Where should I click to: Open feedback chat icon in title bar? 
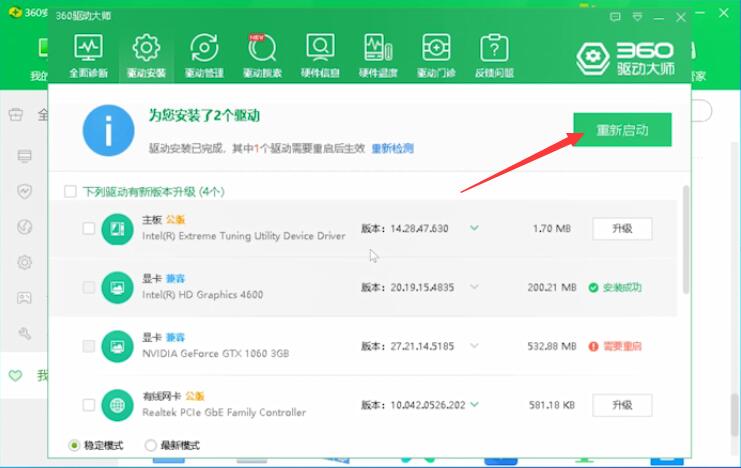(615, 17)
